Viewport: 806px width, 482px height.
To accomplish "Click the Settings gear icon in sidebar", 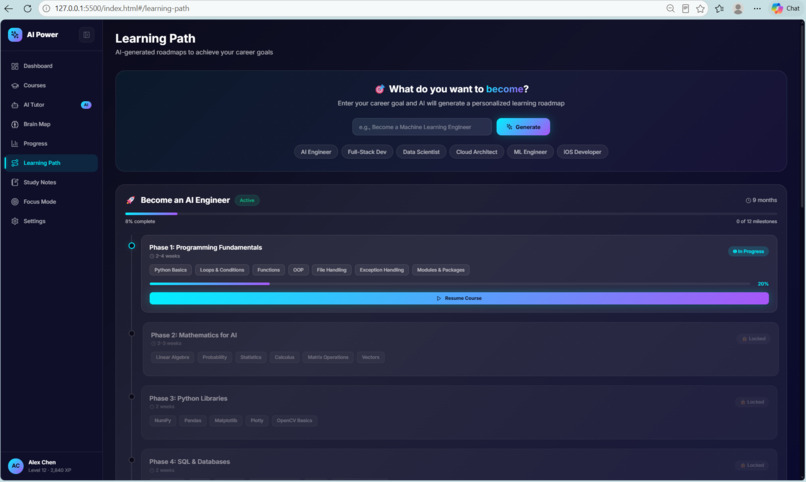I will click(x=15, y=221).
